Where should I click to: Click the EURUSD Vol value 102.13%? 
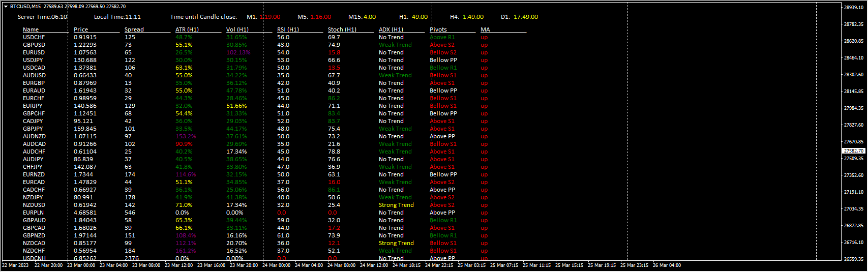pyautogui.click(x=238, y=52)
